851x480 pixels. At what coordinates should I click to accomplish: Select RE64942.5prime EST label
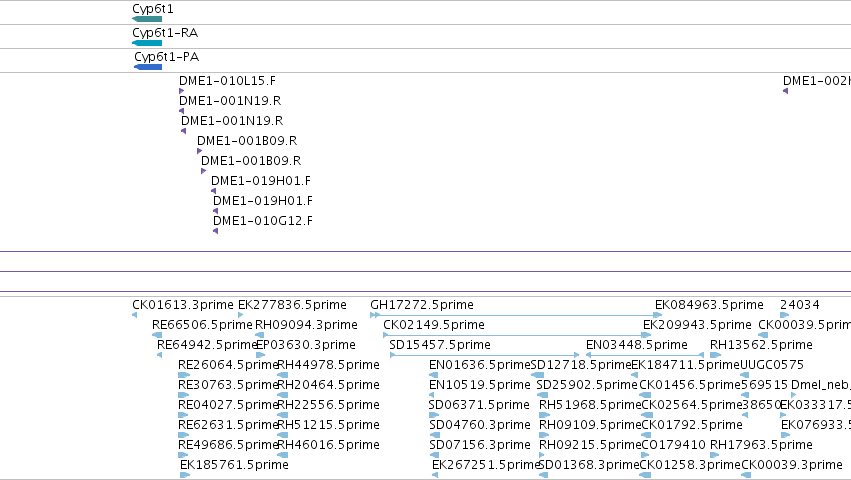coord(206,345)
